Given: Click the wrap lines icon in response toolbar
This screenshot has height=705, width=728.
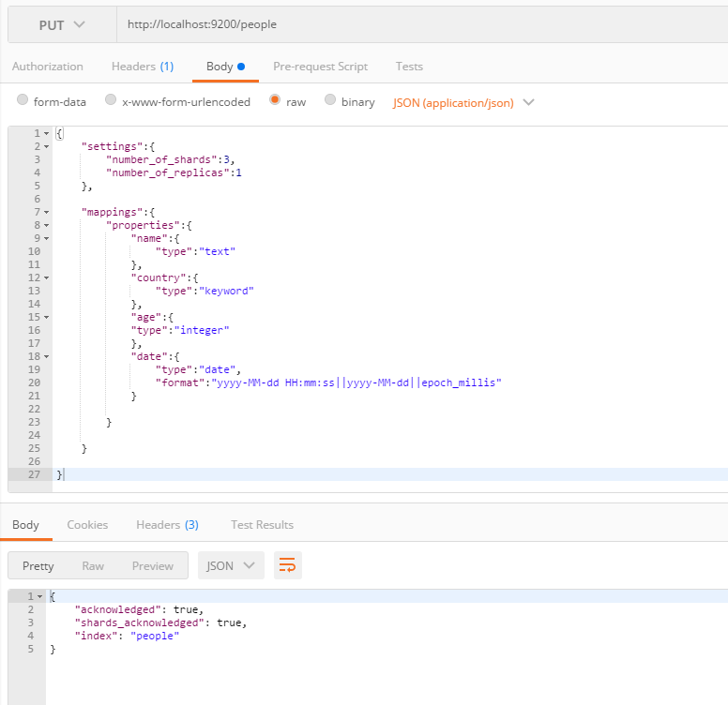Looking at the screenshot, I should (288, 565).
